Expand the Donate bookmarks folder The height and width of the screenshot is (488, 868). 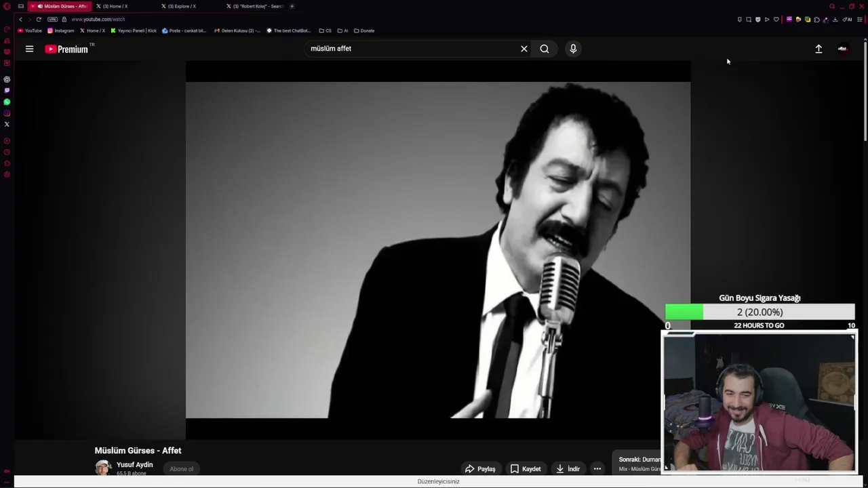[364, 30]
